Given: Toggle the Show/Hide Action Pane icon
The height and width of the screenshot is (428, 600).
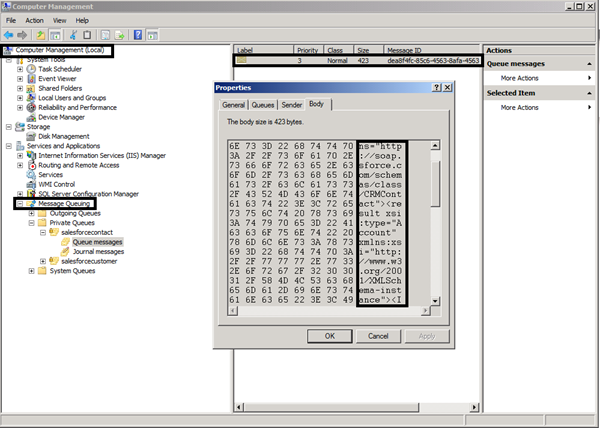Looking at the screenshot, I should [152, 35].
